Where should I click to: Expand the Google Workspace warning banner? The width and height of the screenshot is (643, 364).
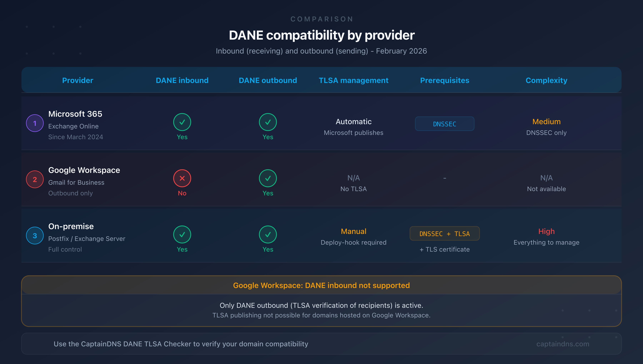coord(321,285)
